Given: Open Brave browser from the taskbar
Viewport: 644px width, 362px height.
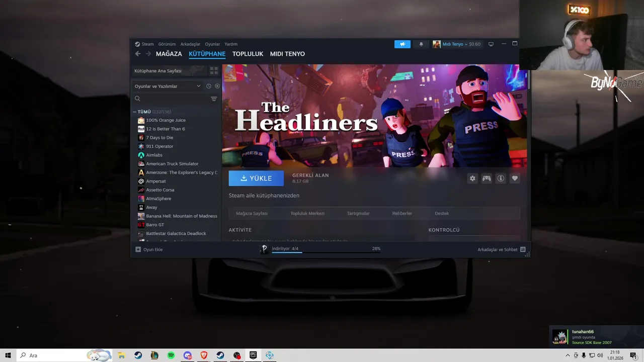Looking at the screenshot, I should point(204,355).
